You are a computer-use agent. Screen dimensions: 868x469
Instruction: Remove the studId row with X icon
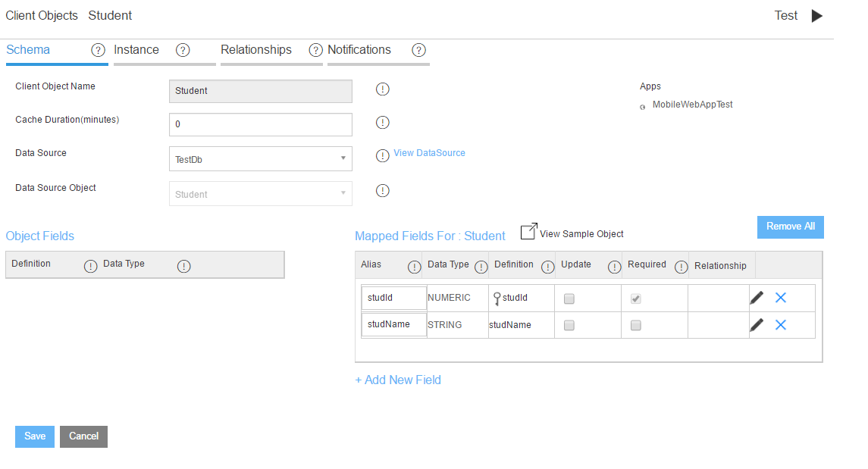(781, 298)
